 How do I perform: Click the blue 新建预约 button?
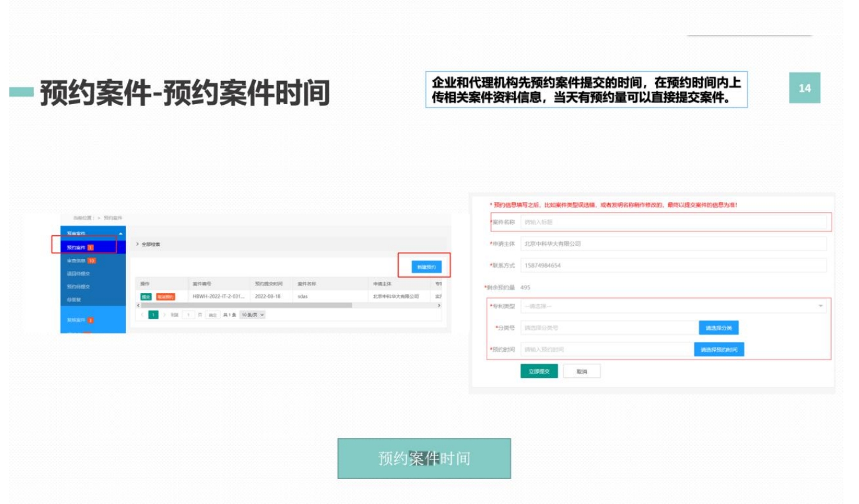click(427, 267)
